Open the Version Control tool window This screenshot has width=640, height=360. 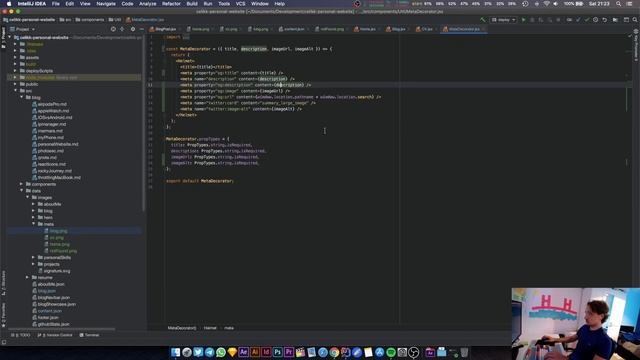[x=55, y=335]
